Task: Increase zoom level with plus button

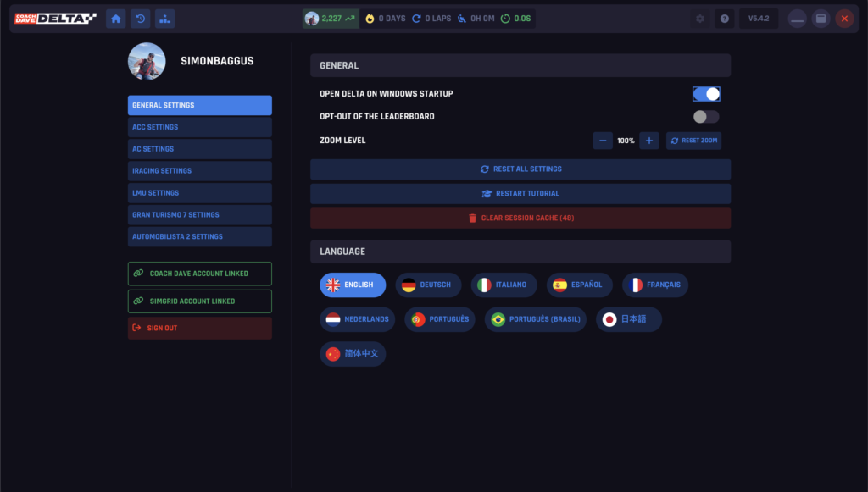Action: 649,141
